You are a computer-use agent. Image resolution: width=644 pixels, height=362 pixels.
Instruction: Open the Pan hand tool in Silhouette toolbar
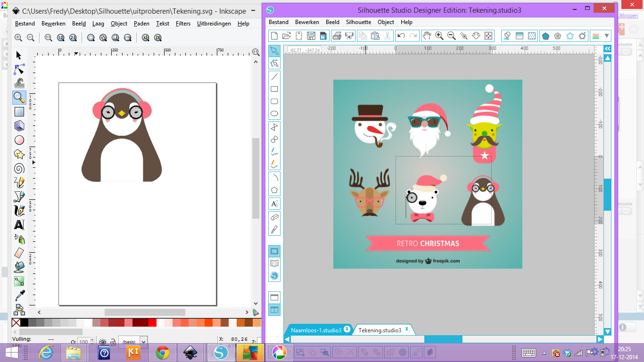click(x=426, y=36)
